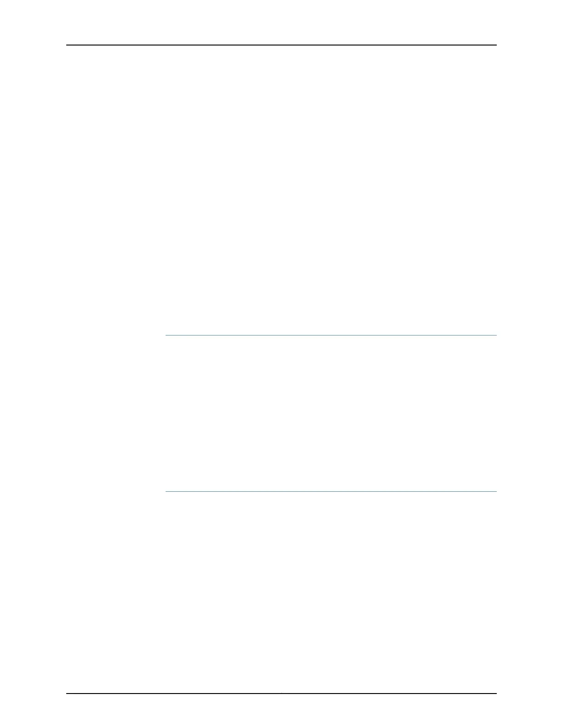
Task: Click the blank area between the two blue-gray dividers
Action: pyautogui.click(x=331, y=414)
